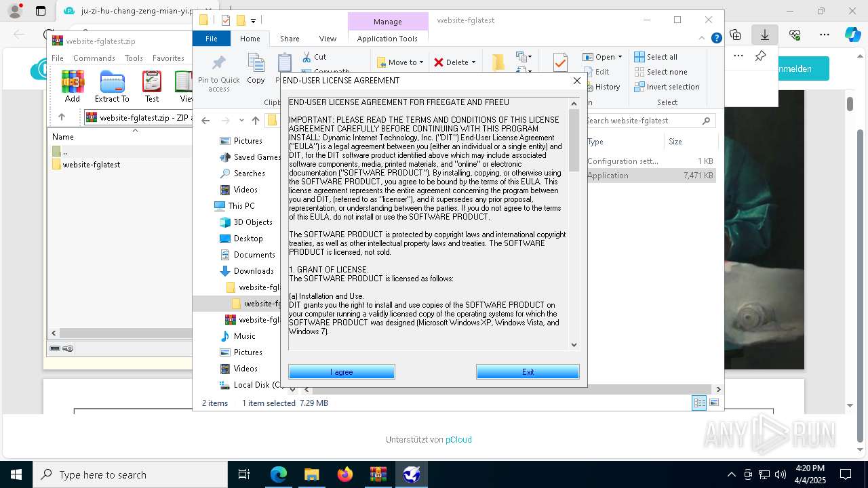This screenshot has height=488, width=868.
Task: Switch to details view icon in status bar
Action: (x=699, y=403)
